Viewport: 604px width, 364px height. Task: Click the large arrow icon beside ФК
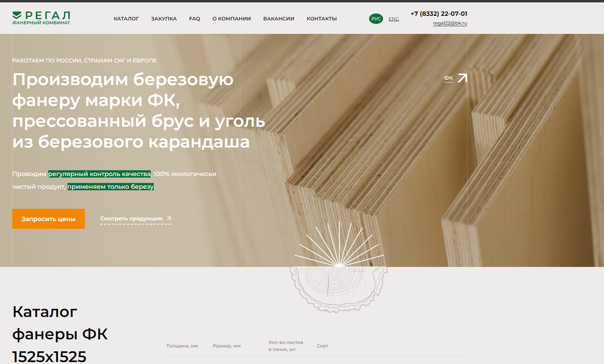point(462,78)
